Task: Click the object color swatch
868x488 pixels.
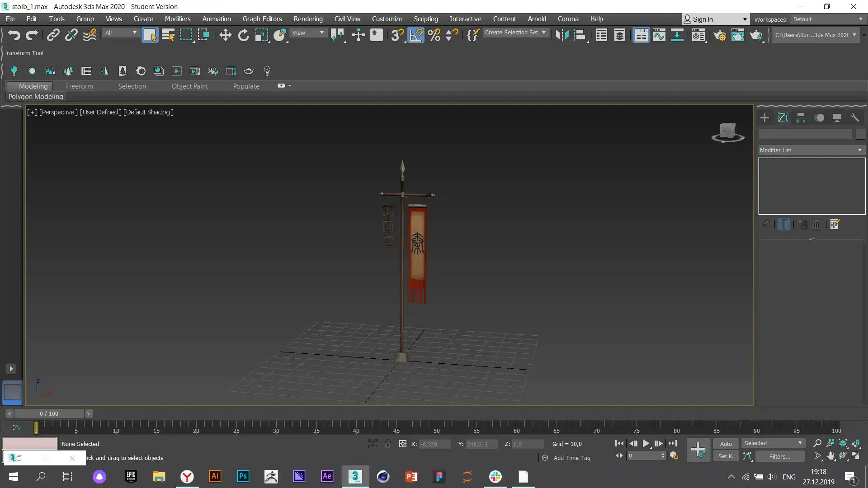Action: click(860, 134)
